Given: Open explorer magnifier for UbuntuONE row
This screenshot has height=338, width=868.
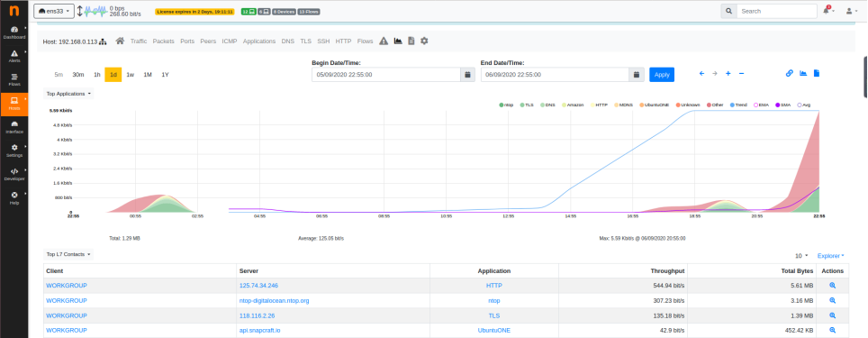Looking at the screenshot, I should 832,330.
